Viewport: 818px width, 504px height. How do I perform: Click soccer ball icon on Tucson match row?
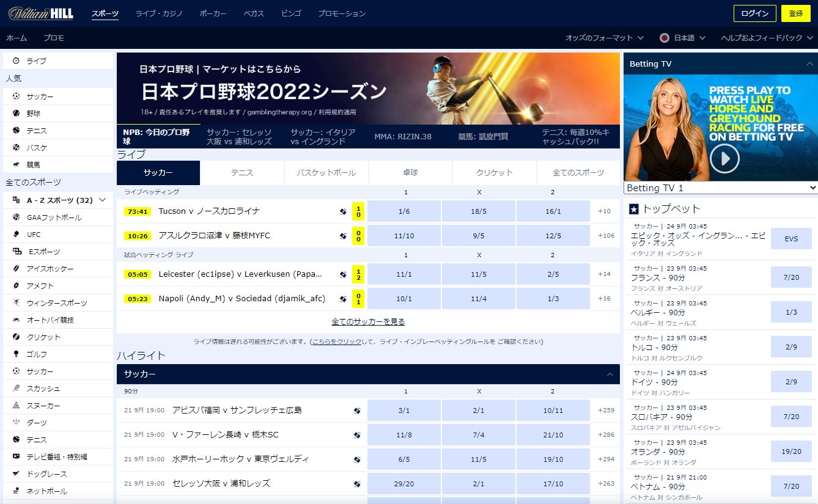[343, 212]
